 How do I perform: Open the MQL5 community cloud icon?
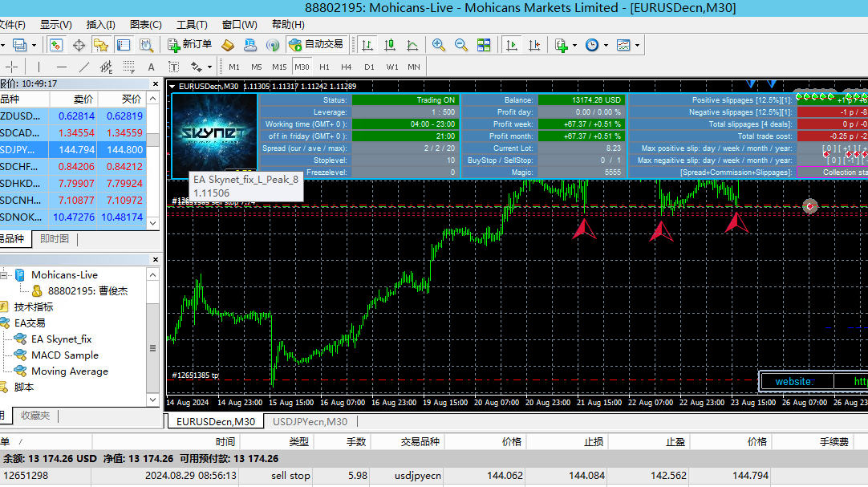click(x=250, y=45)
